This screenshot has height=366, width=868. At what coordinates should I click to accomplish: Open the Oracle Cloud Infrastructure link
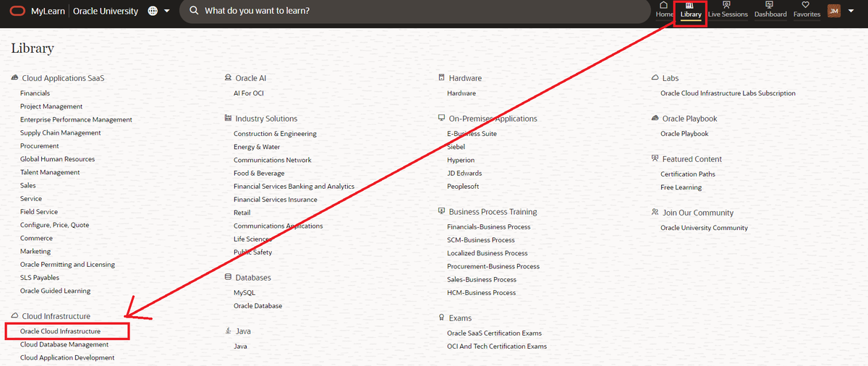click(60, 331)
